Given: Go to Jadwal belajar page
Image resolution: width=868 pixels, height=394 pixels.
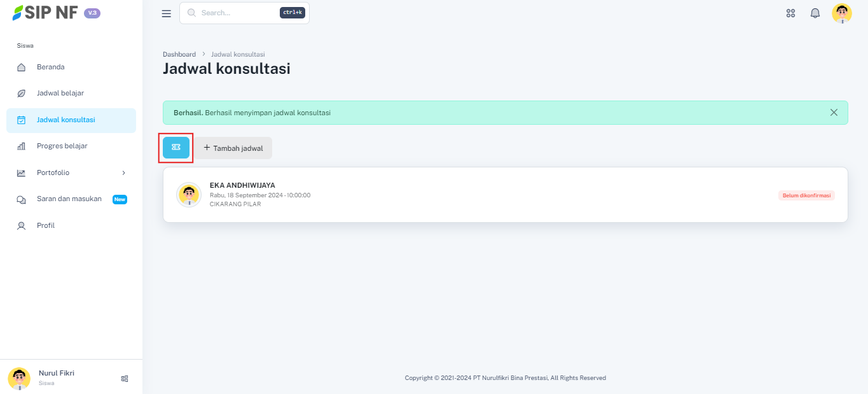Looking at the screenshot, I should click(60, 94).
